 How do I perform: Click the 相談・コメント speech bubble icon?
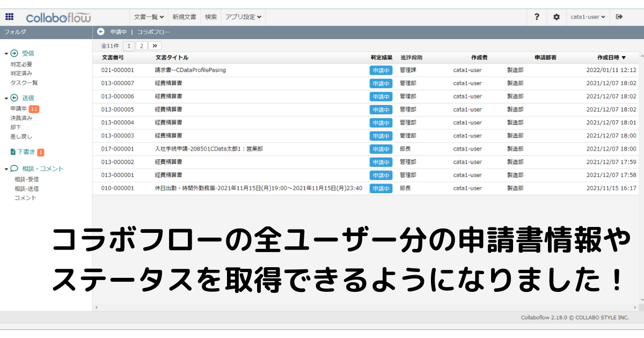[x=14, y=168]
